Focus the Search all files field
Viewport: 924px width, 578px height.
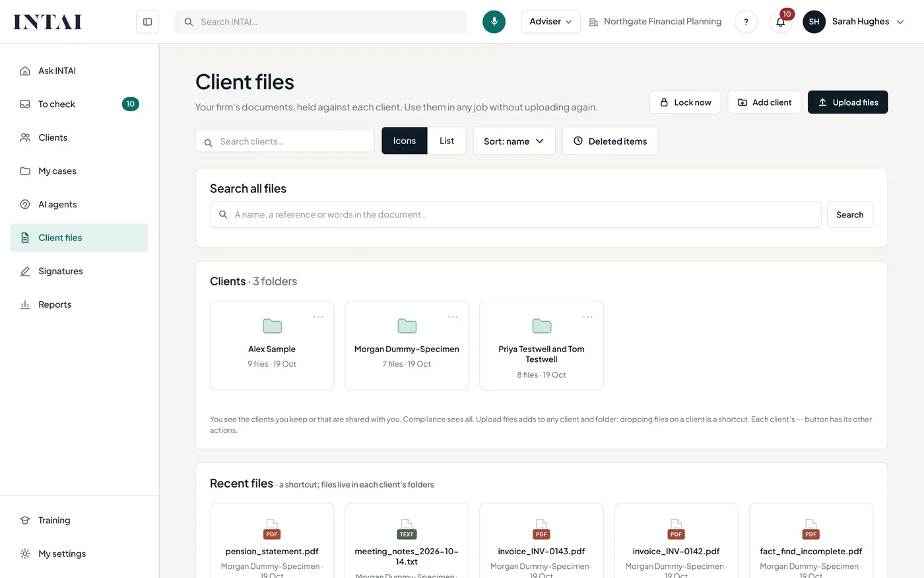coord(515,215)
